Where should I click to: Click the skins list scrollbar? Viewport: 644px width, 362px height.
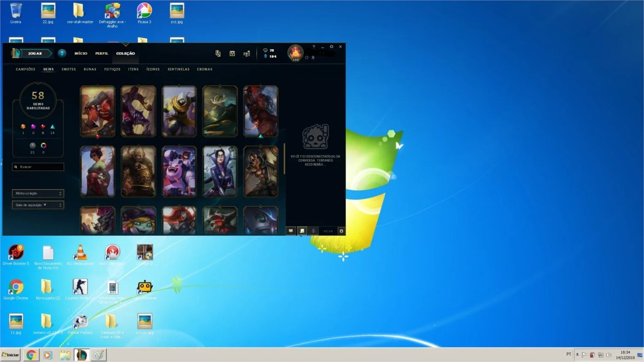[284, 158]
